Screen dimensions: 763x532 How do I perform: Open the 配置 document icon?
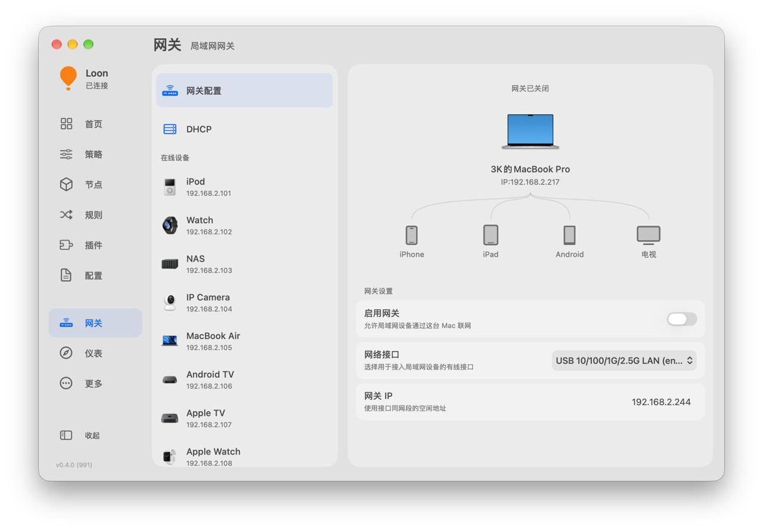66,275
